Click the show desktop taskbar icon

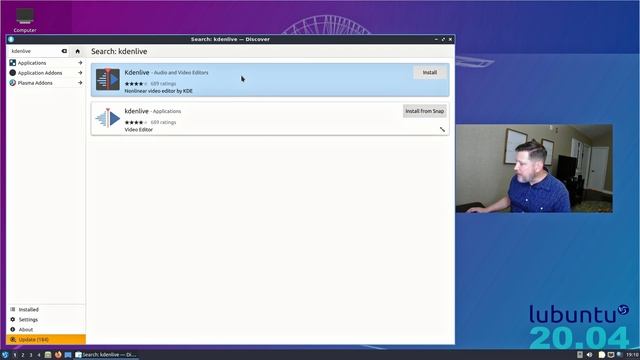tap(68, 355)
